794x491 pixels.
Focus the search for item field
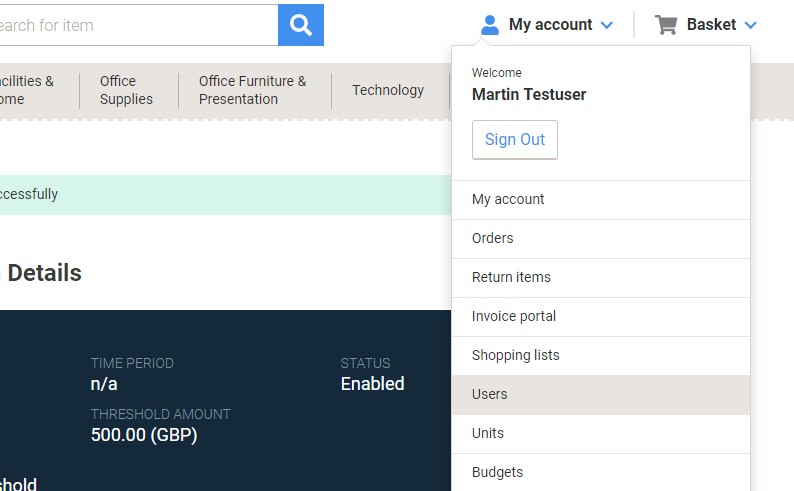click(x=135, y=25)
